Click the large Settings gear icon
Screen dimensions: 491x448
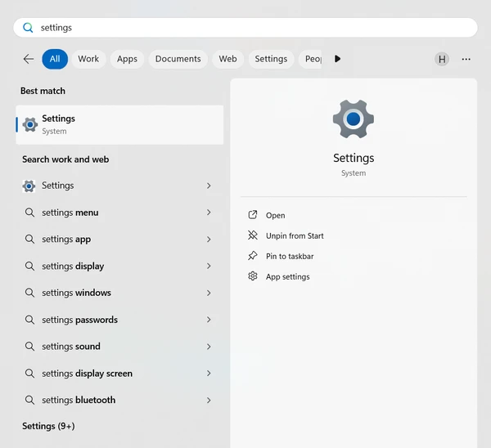click(x=354, y=119)
